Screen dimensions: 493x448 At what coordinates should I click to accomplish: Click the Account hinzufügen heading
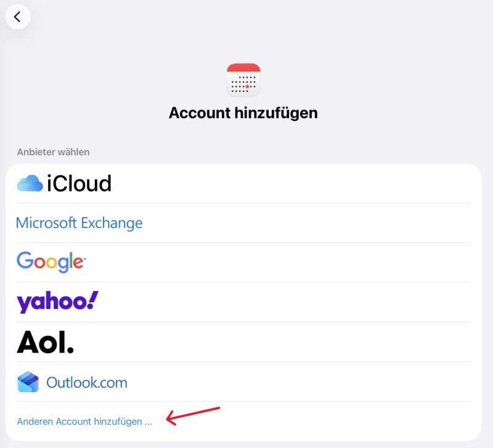coord(243,113)
